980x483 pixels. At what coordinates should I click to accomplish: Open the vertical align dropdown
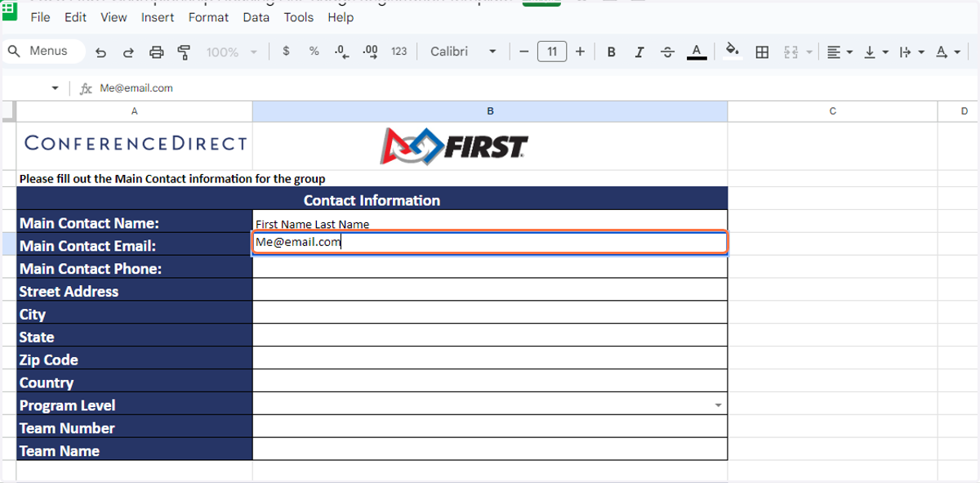pos(875,52)
